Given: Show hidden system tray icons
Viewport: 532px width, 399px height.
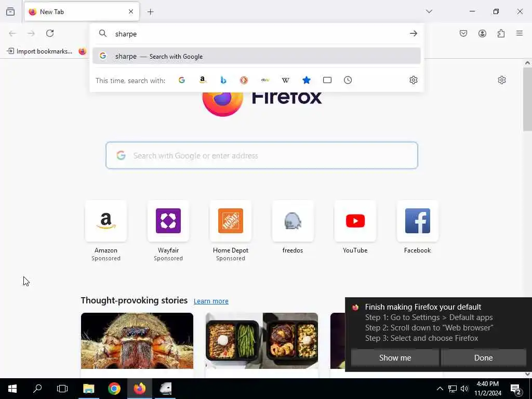Looking at the screenshot, I should [x=440, y=389].
